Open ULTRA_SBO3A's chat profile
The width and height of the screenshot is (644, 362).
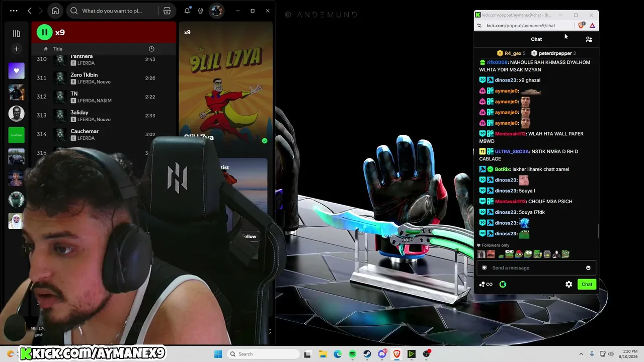(x=512, y=151)
